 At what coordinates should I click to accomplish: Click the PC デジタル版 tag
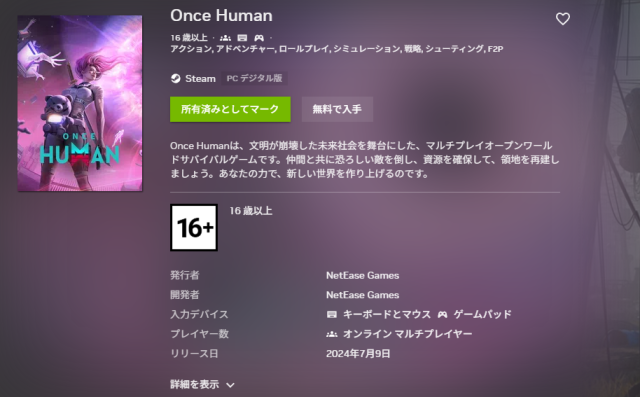[x=255, y=78]
